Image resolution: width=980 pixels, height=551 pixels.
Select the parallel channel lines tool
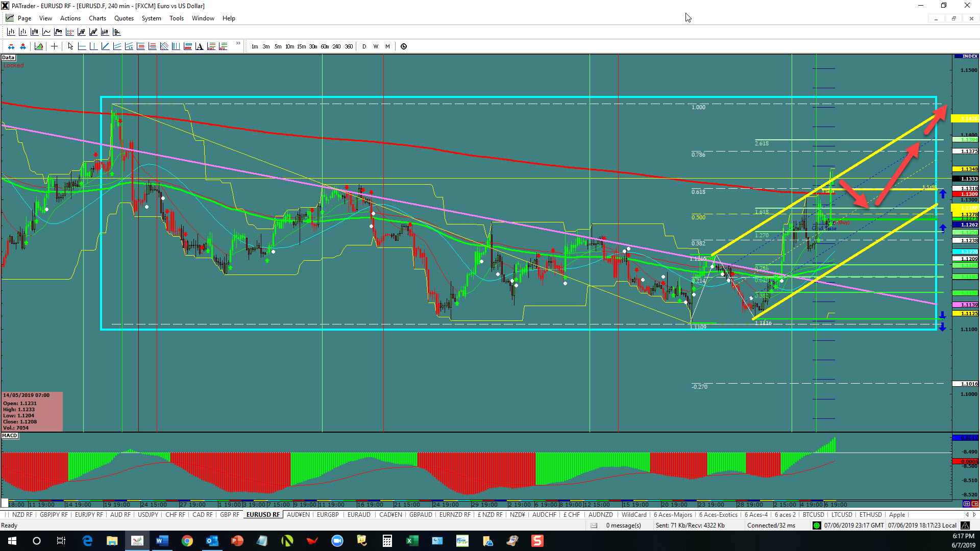117,46
